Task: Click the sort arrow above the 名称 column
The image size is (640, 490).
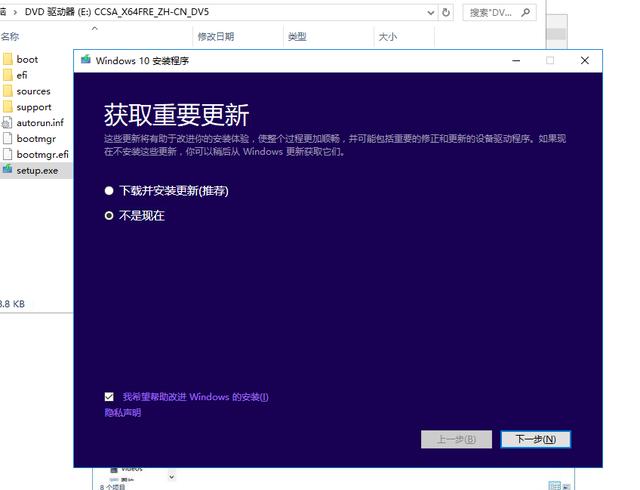Action: tap(95, 28)
